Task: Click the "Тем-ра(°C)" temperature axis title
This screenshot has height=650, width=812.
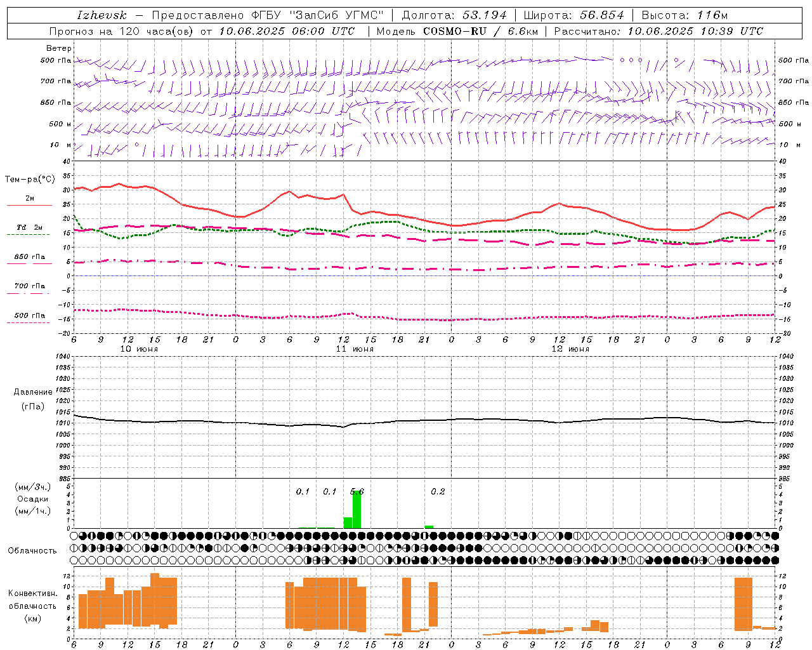Action: tap(30, 180)
